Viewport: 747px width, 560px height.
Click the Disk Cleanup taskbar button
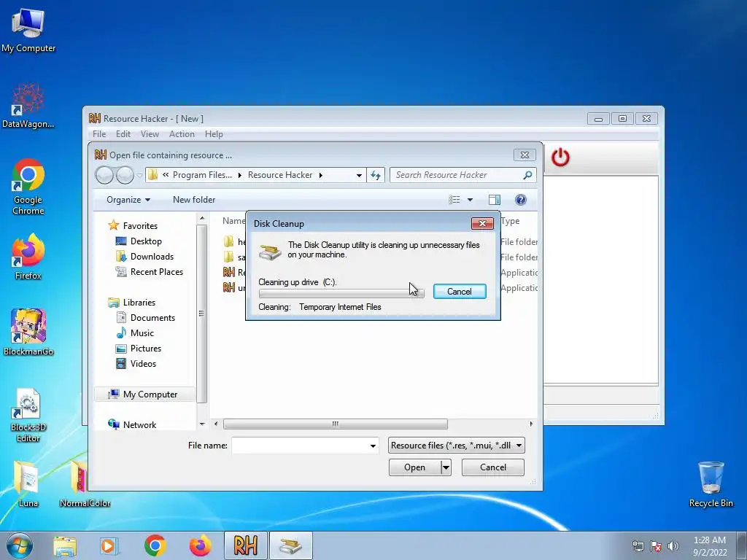point(291,545)
